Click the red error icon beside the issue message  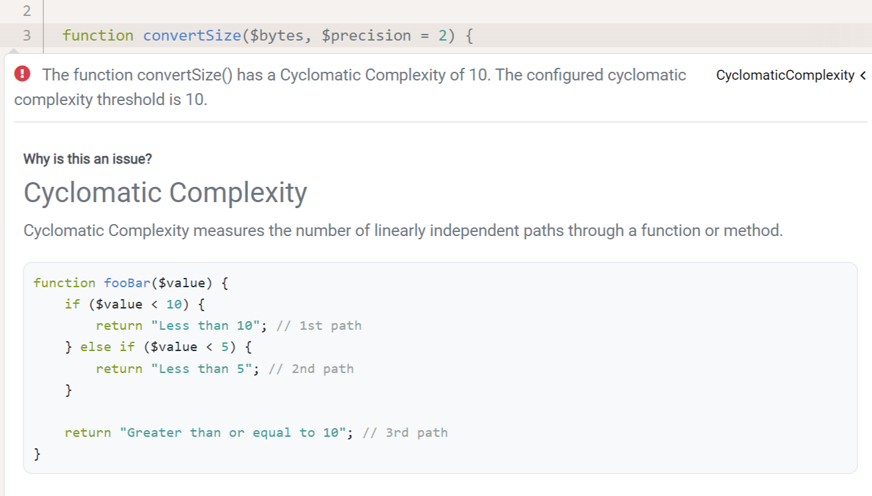tap(22, 75)
